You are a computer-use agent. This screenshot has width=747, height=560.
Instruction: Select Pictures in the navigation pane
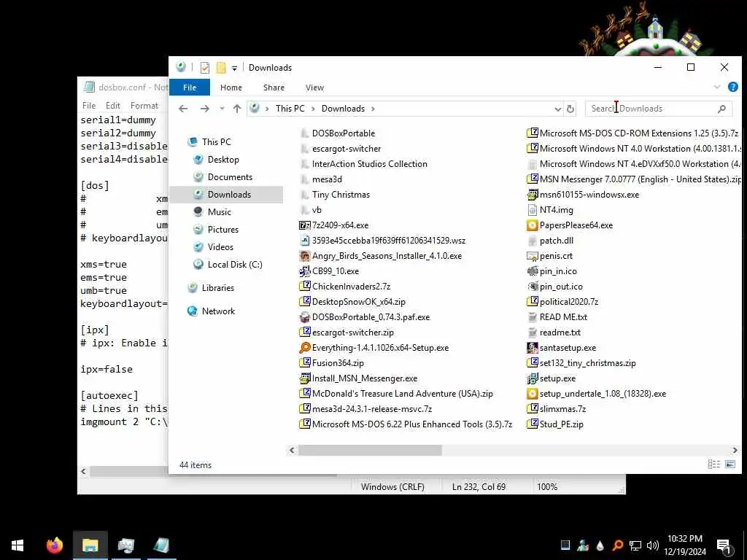[x=223, y=230]
